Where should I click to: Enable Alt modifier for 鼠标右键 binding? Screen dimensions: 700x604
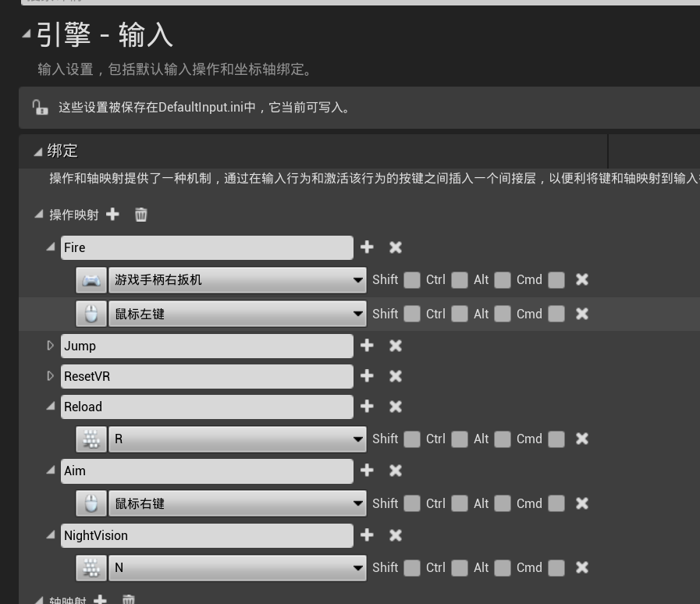pos(503,503)
